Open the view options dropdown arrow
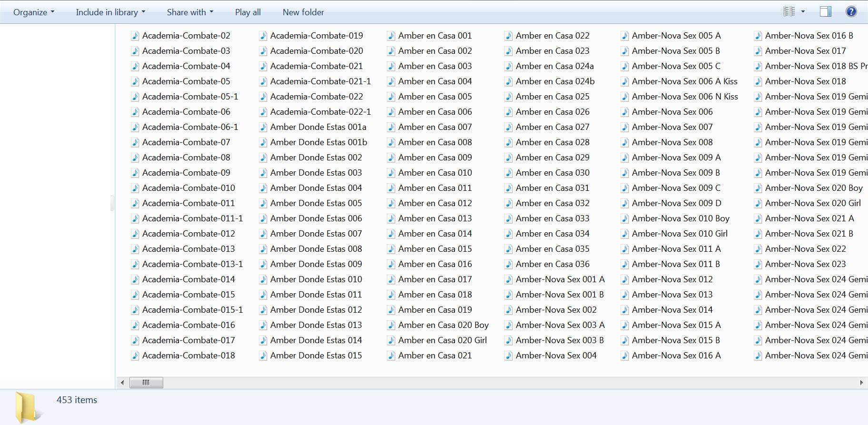The height and width of the screenshot is (425, 868). pos(803,11)
